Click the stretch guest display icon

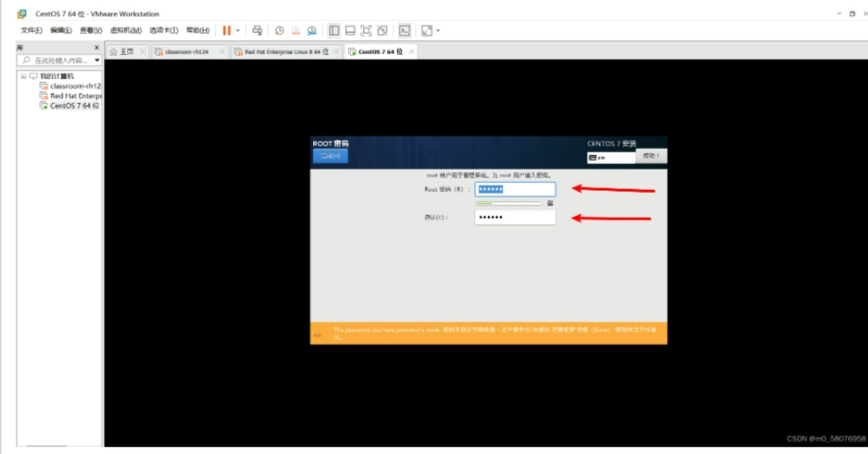tap(427, 31)
